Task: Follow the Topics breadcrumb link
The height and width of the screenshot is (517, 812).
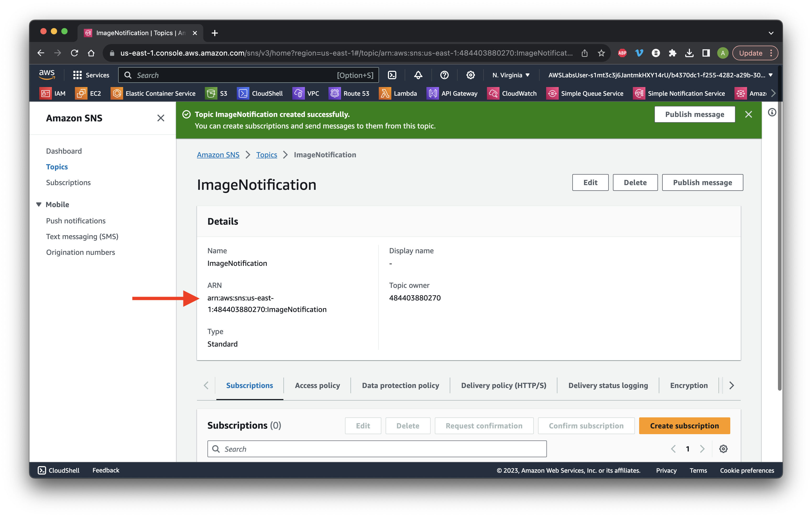Action: tap(266, 155)
